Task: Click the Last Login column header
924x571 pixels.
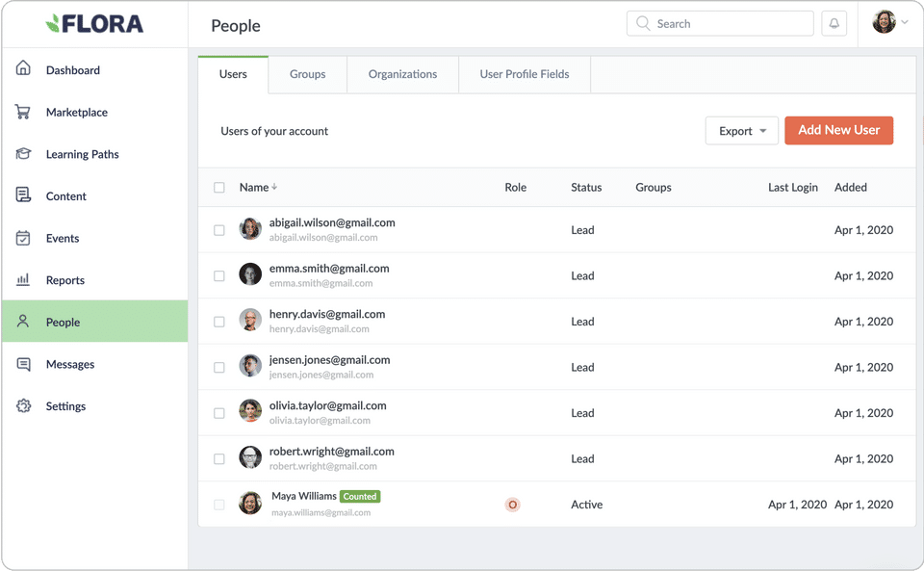Action: tap(792, 188)
